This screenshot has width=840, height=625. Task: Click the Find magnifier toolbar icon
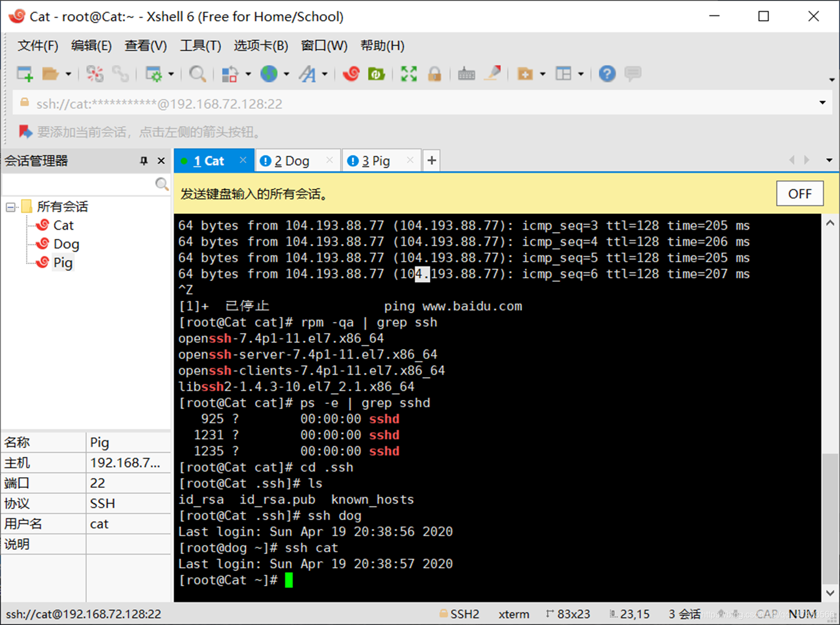(197, 74)
